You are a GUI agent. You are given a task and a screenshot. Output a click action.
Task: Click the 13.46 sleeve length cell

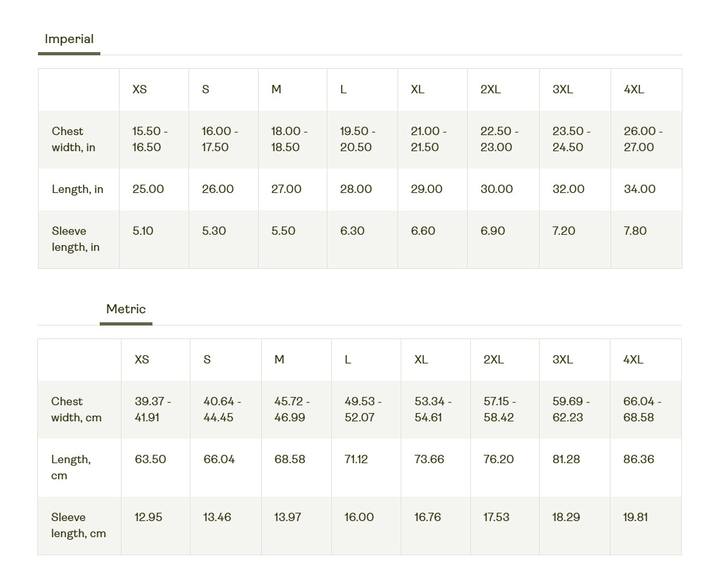point(217,517)
